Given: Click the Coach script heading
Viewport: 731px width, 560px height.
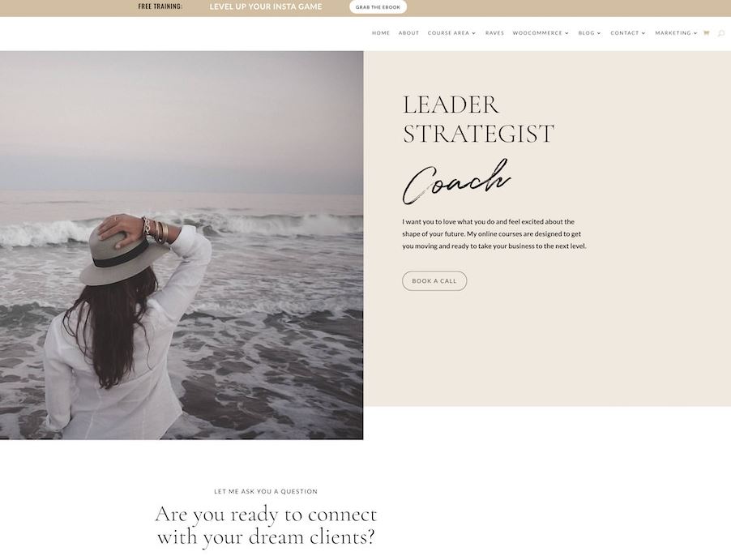Looking at the screenshot, I should [456, 182].
